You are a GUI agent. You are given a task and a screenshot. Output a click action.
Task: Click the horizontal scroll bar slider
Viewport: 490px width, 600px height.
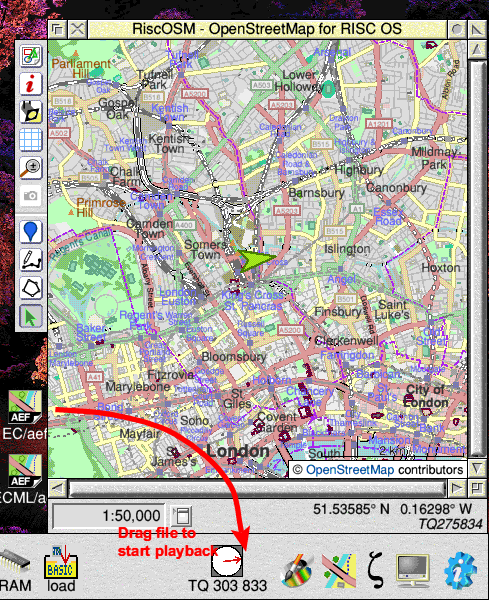[257, 488]
